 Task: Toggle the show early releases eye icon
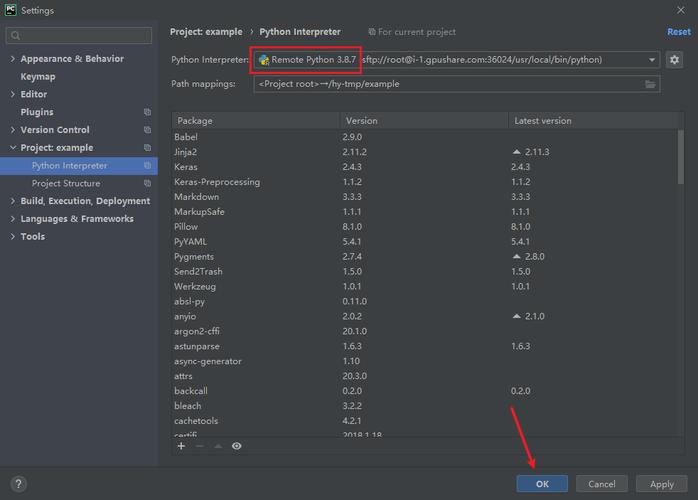click(x=236, y=446)
